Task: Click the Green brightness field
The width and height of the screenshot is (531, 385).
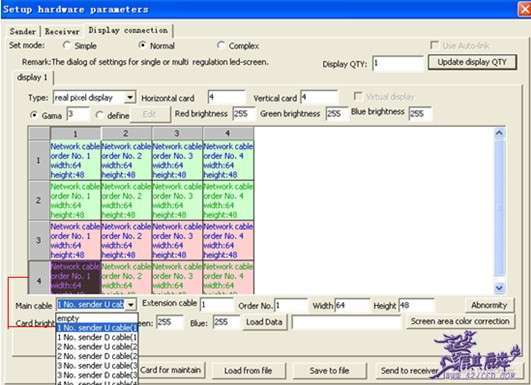Action: pos(336,113)
